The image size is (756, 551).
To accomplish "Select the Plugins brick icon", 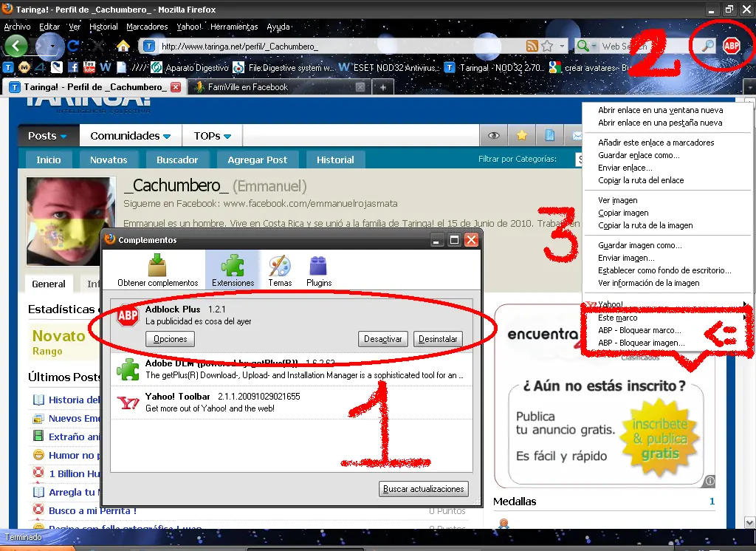I will [x=319, y=270].
